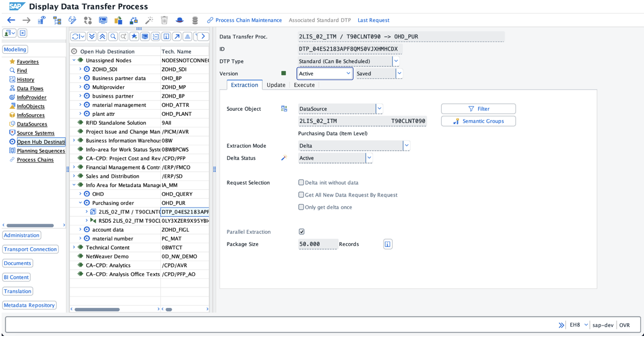Collapse the Unassigned Nodes folder
This screenshot has width=644, height=337.
coord(74,60)
